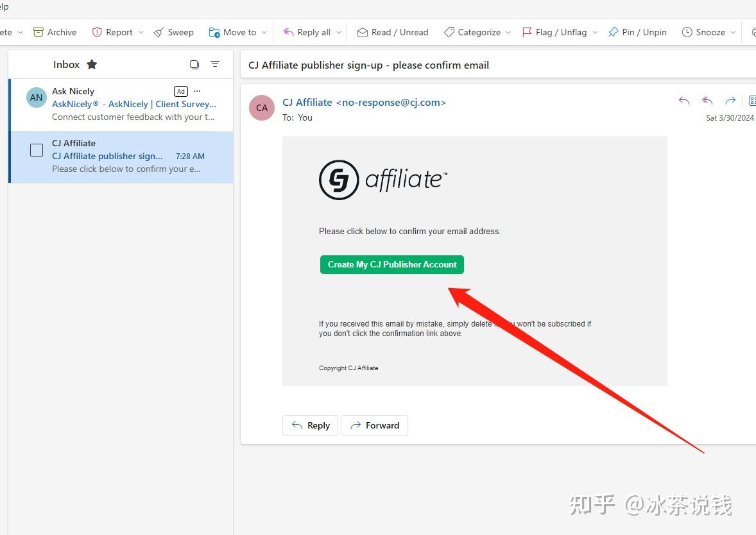This screenshot has width=756, height=535.
Task: Click the reply arrow icon in message header
Action: coord(683,101)
